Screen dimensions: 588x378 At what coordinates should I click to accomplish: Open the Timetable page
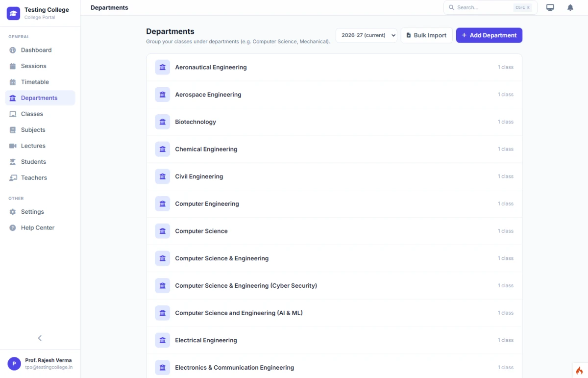pos(40,82)
